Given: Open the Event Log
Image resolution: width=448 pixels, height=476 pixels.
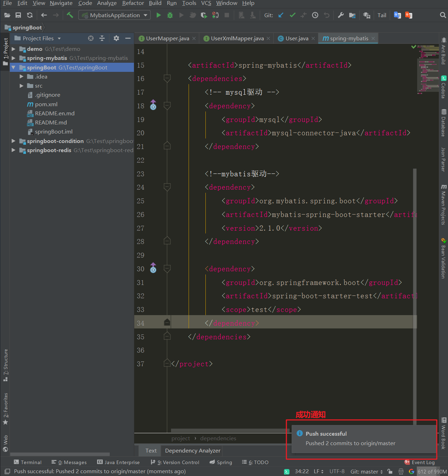Looking at the screenshot, I should tap(423, 462).
